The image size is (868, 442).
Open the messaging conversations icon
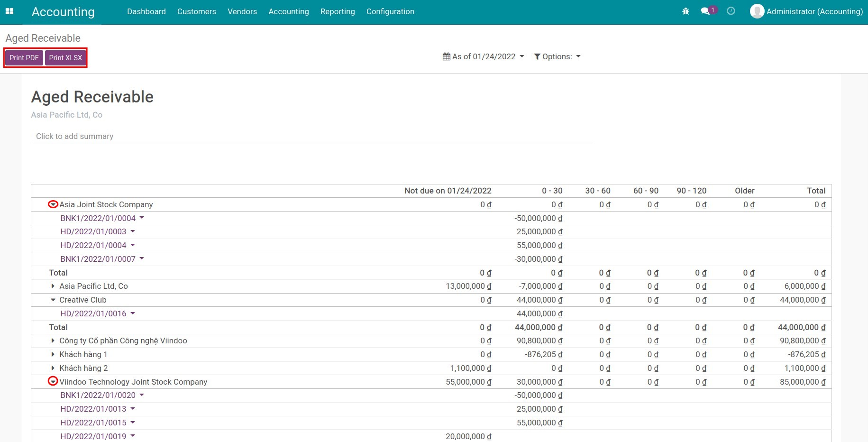(706, 11)
